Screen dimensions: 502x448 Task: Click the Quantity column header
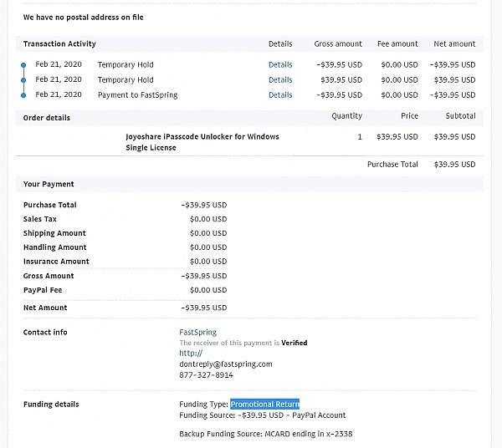(346, 115)
